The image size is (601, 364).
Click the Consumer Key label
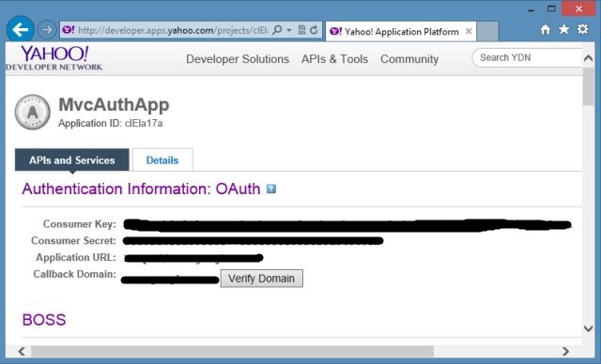79,224
